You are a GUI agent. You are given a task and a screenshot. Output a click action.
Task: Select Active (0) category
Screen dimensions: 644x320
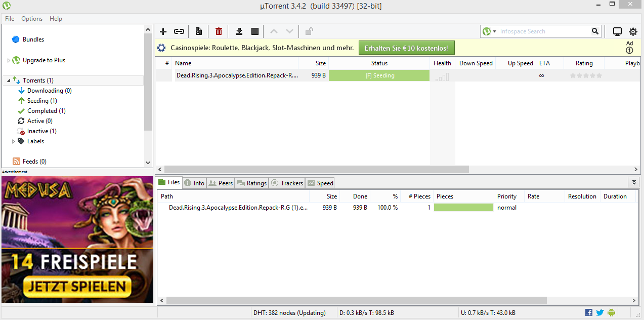(40, 121)
